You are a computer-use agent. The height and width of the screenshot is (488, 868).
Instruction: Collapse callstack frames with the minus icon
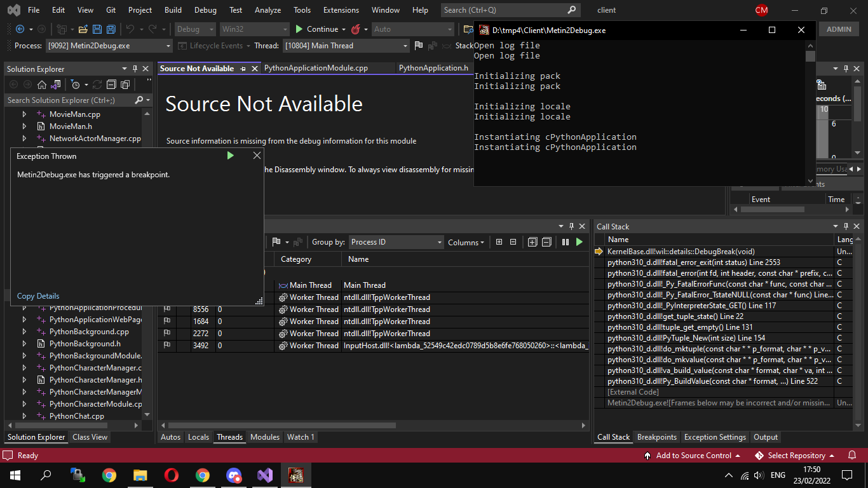[546, 242]
